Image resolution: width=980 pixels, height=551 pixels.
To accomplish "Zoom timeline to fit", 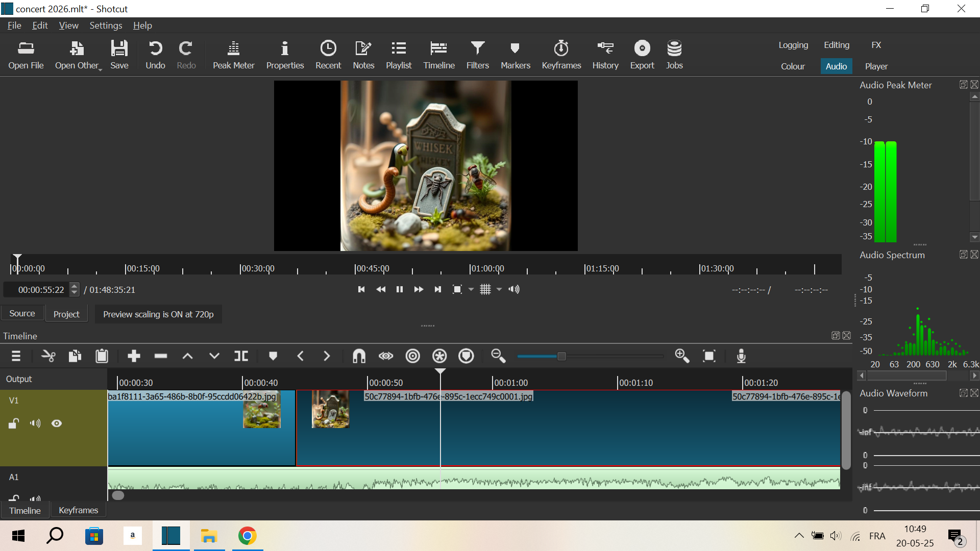I will [x=709, y=356].
